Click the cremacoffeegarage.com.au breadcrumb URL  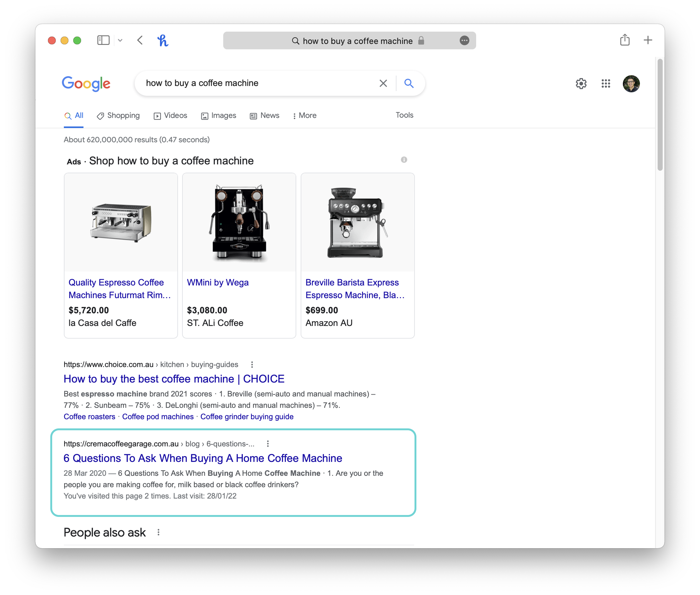coord(159,444)
